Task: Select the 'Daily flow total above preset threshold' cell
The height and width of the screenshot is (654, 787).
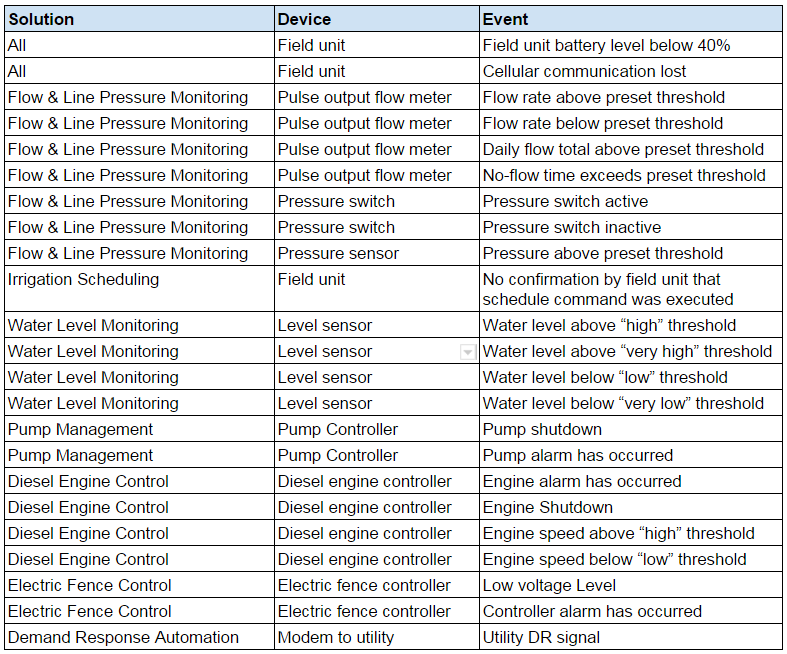Action: [x=623, y=149]
